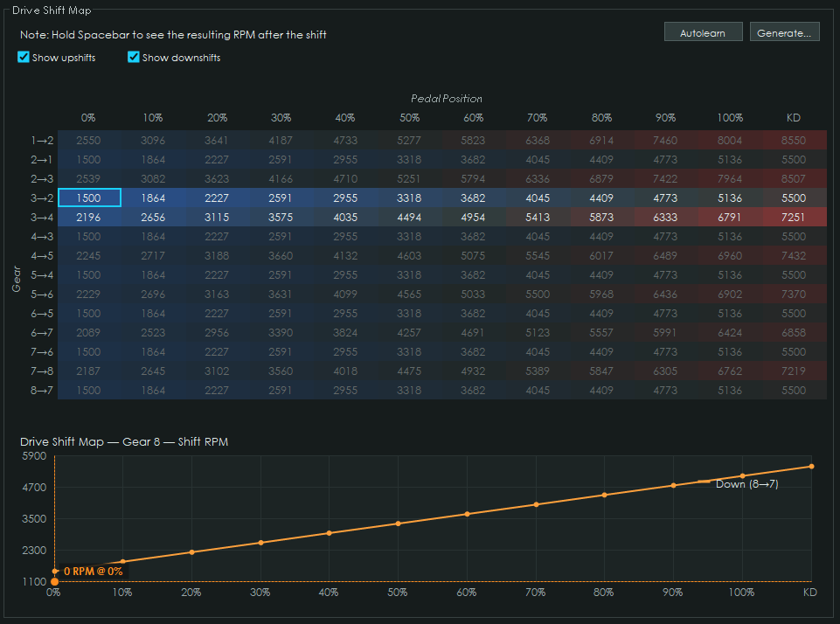Select cell 7370 in the 5→6 row
The height and width of the screenshot is (624, 840).
coord(794,294)
